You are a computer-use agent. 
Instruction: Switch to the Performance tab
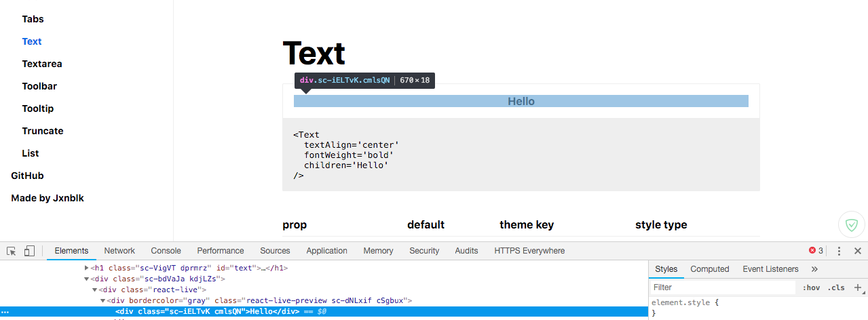point(221,251)
